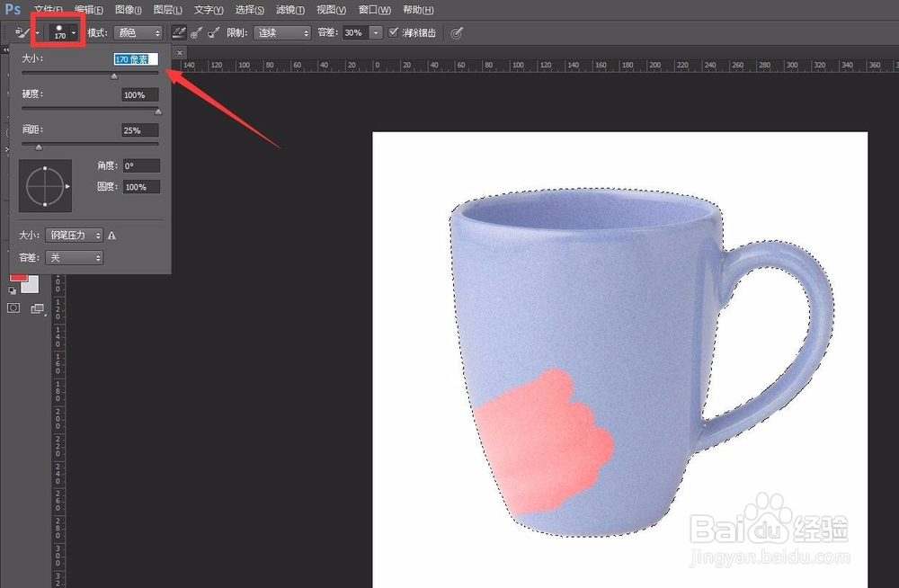This screenshot has height=588, width=899.
Task: Click the hardness slider handle
Action: tap(158, 111)
